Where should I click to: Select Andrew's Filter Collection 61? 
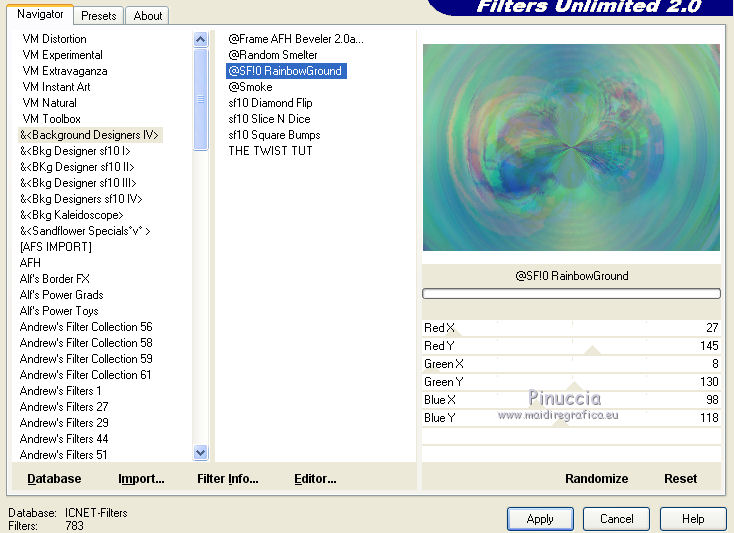click(86, 375)
